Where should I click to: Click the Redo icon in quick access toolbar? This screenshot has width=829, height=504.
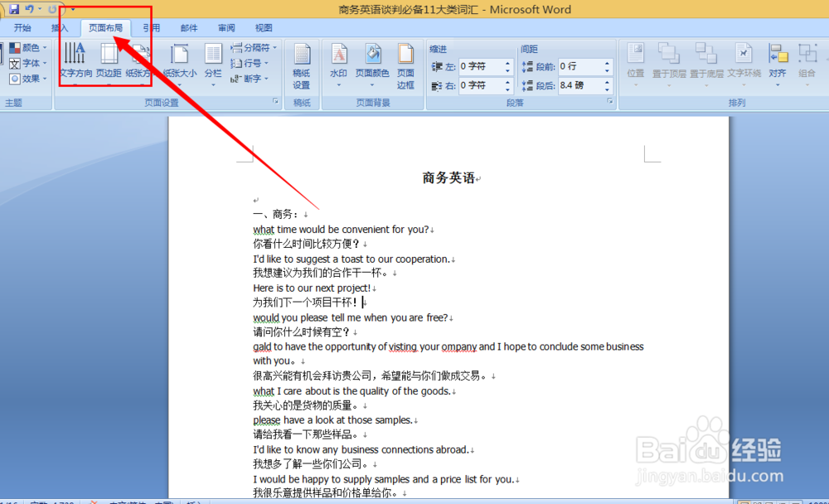pos(51,9)
